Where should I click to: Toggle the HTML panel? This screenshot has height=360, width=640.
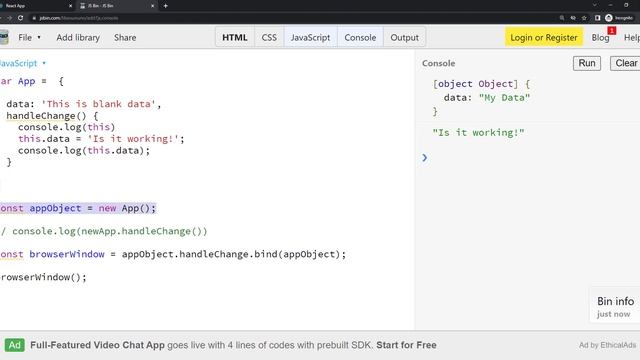click(235, 38)
